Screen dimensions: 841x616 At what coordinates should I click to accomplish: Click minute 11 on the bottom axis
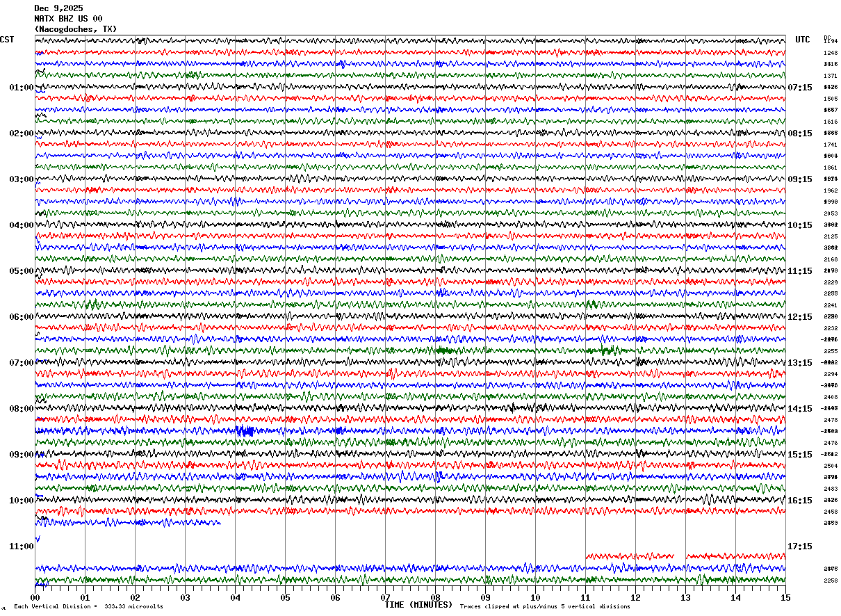pyautogui.click(x=585, y=597)
